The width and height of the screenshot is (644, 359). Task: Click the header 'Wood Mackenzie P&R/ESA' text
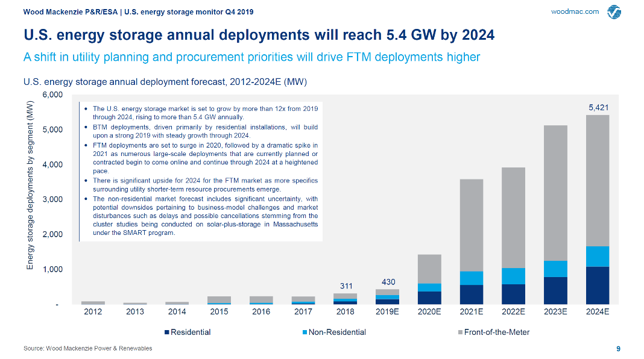(x=70, y=12)
